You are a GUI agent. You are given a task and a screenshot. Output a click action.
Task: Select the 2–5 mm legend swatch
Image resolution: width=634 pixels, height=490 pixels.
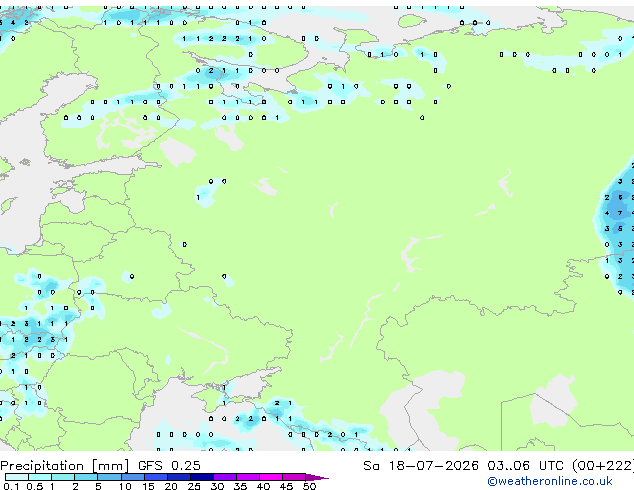[x=86, y=477]
